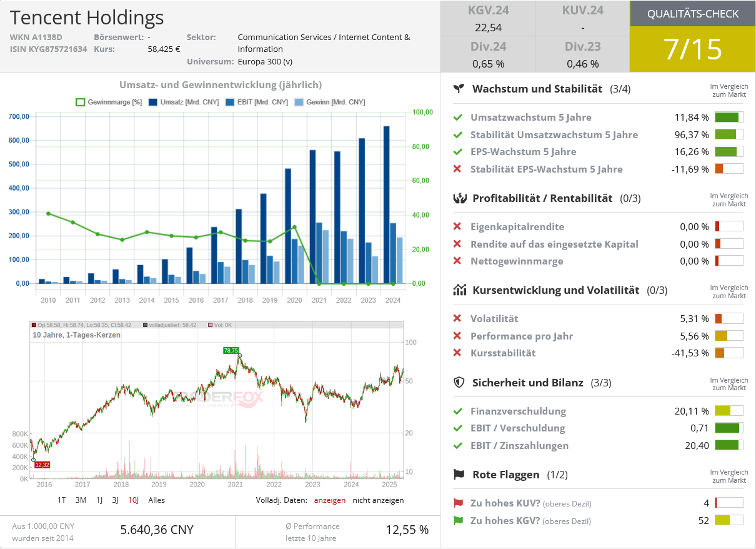Click the checkmark for Stabilität Umsatzwachstum 5 Jahre
This screenshot has height=549, width=756.
(457, 134)
